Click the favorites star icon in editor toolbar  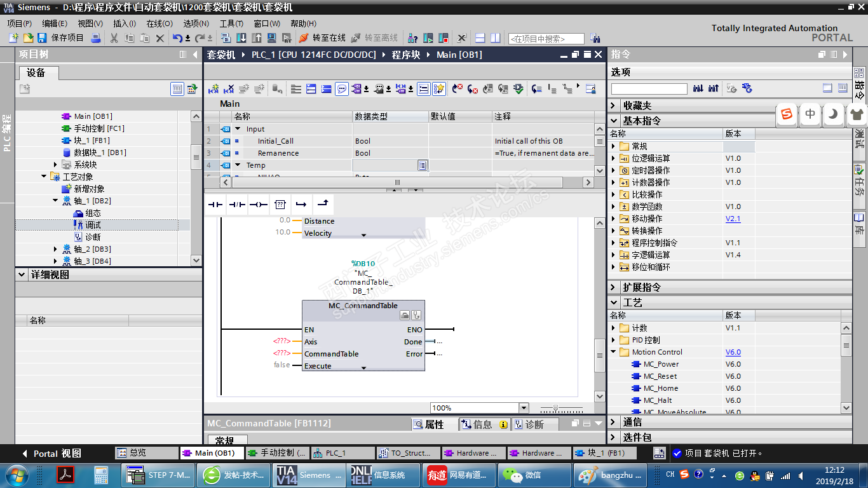439,89
